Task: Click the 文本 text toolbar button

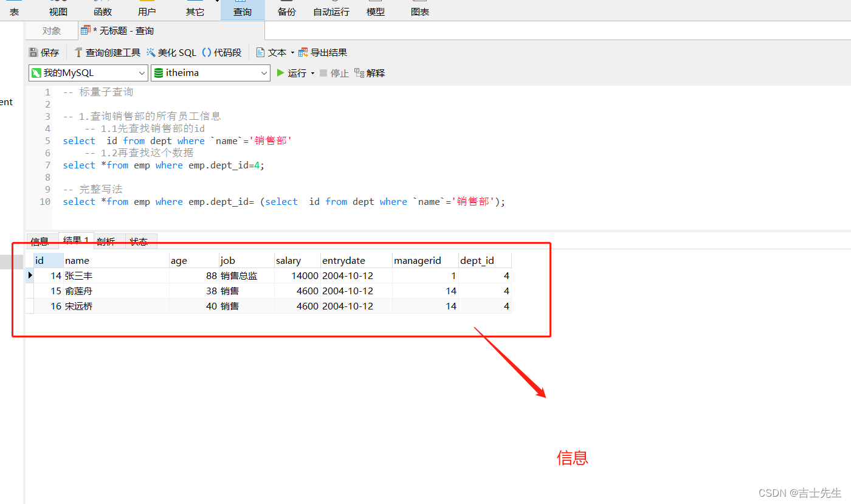Action: pyautogui.click(x=271, y=53)
